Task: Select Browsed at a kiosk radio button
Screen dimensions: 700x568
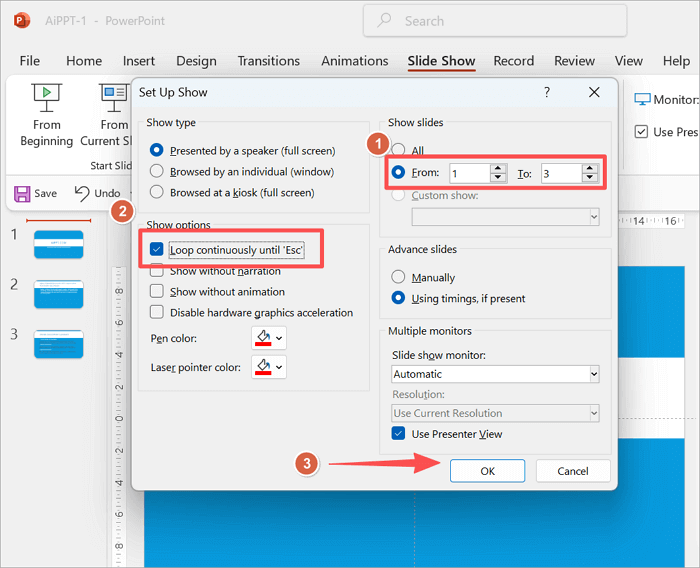Action: pyautogui.click(x=156, y=192)
